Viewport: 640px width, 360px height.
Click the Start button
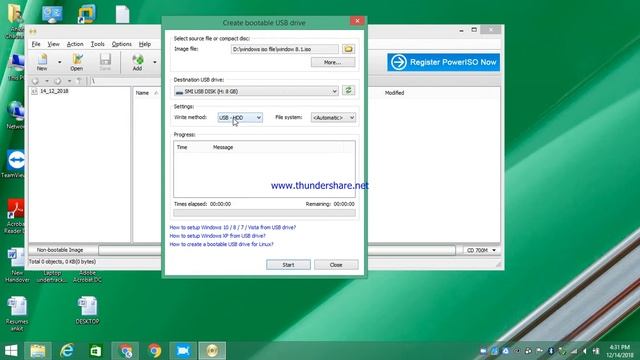click(x=288, y=265)
